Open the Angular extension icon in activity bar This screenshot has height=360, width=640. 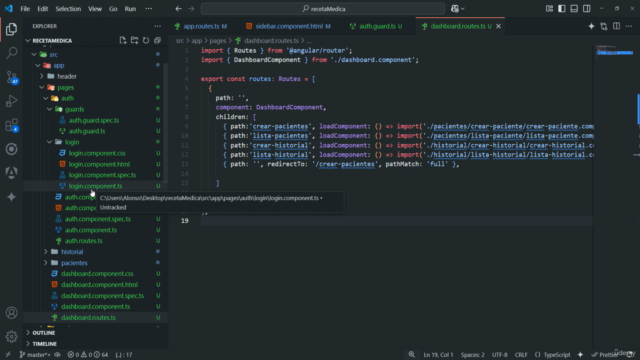click(x=11, y=173)
